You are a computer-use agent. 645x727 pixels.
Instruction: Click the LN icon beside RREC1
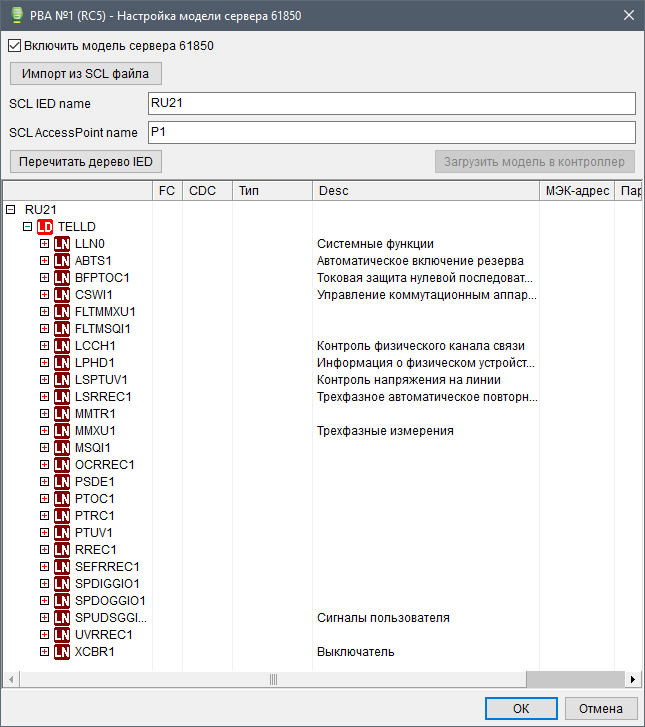62,550
